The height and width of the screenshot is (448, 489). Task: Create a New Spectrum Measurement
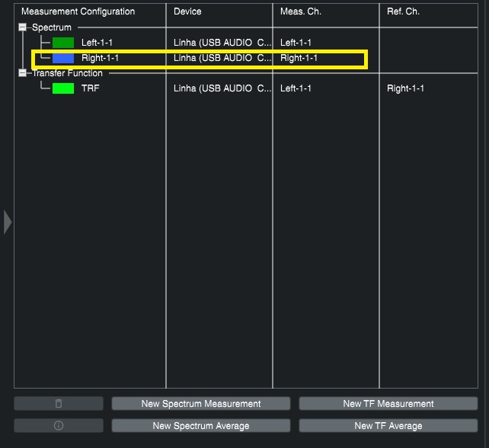click(x=201, y=404)
